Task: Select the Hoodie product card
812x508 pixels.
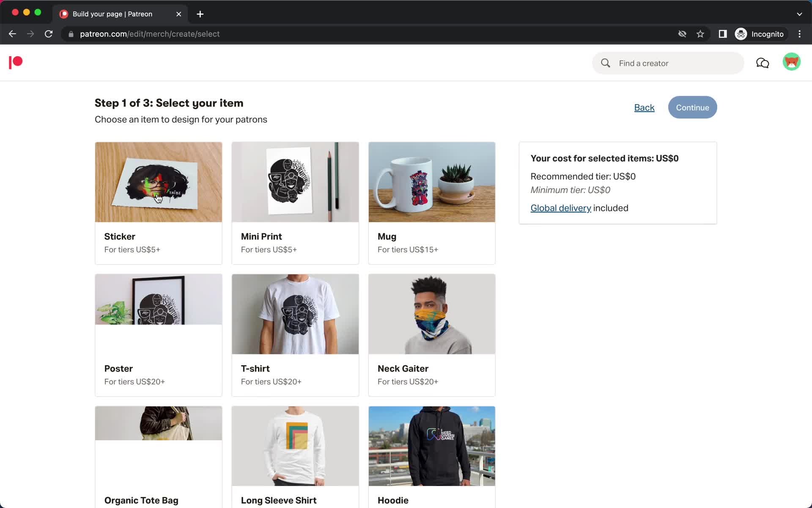Action: [431, 456]
